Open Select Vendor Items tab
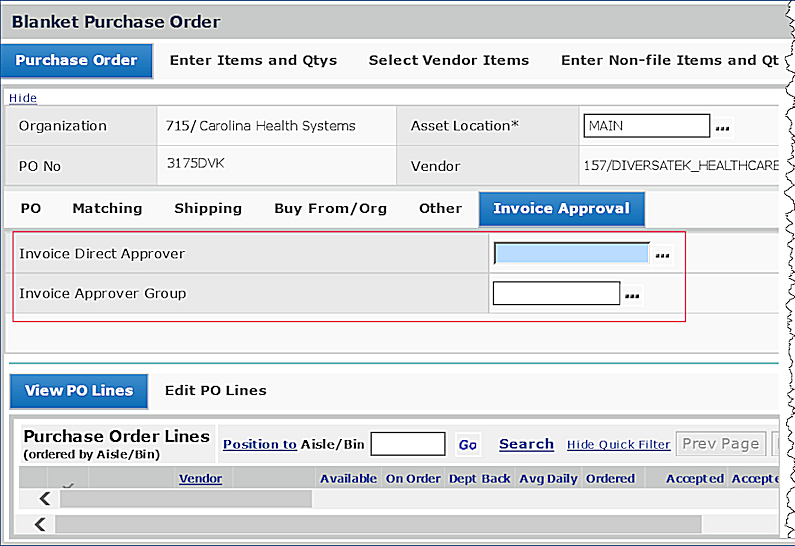The height and width of the screenshot is (546, 795). pos(449,60)
